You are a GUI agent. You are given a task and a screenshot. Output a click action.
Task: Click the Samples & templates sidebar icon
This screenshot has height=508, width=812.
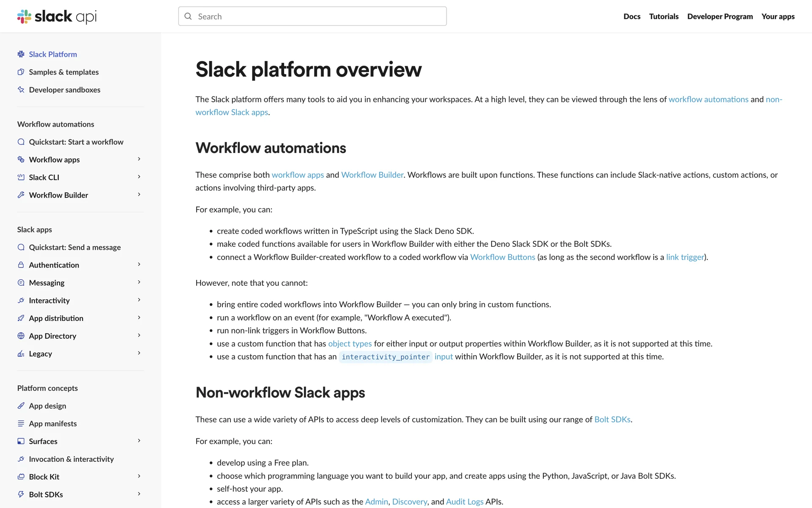tap(21, 72)
